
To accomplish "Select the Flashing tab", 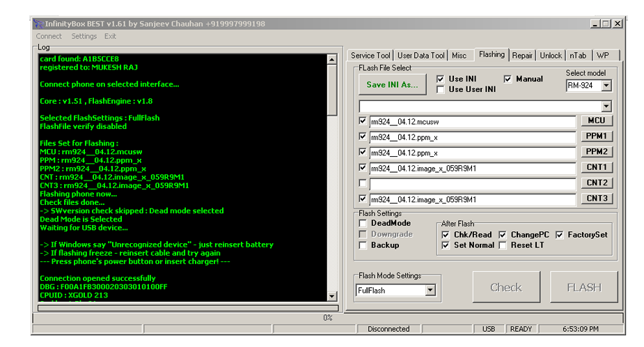I will [492, 54].
